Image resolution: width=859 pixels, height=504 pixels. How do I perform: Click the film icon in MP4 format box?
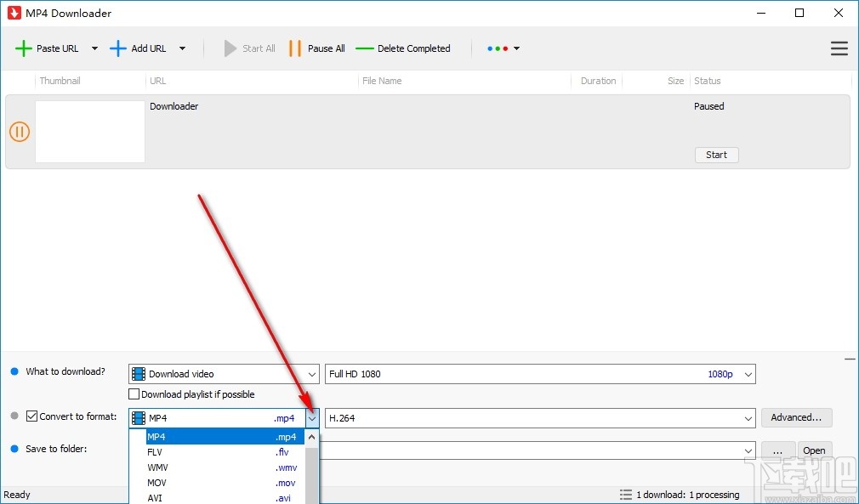[x=139, y=418]
